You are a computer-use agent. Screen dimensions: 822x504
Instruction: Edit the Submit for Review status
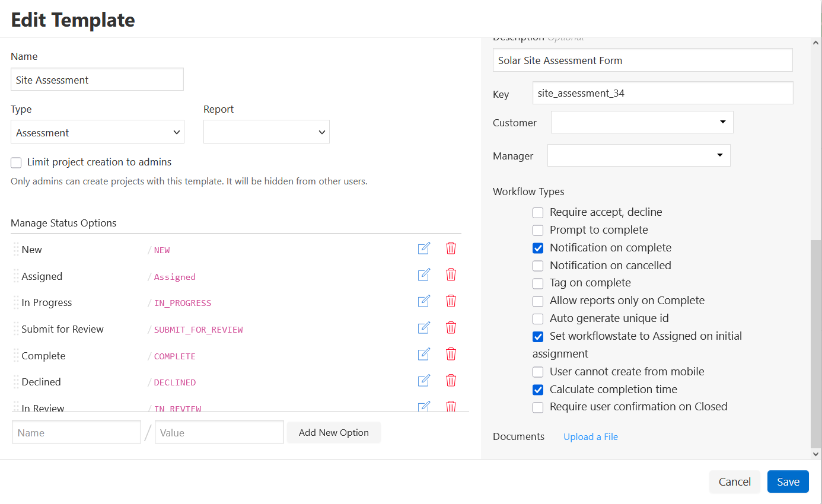(x=424, y=327)
